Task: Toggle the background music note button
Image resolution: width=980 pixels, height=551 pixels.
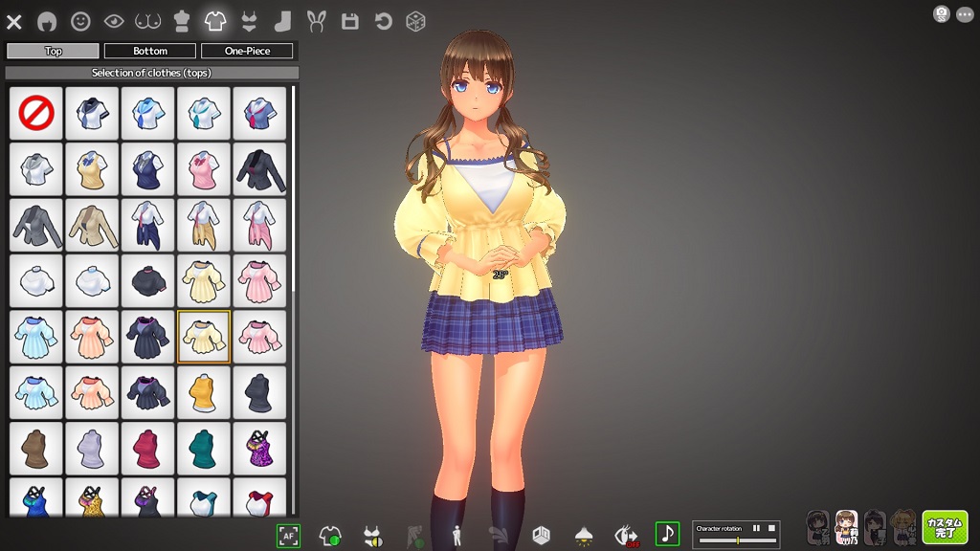Action: click(666, 534)
